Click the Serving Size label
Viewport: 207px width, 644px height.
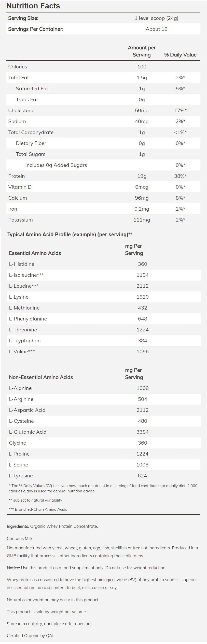(23, 18)
